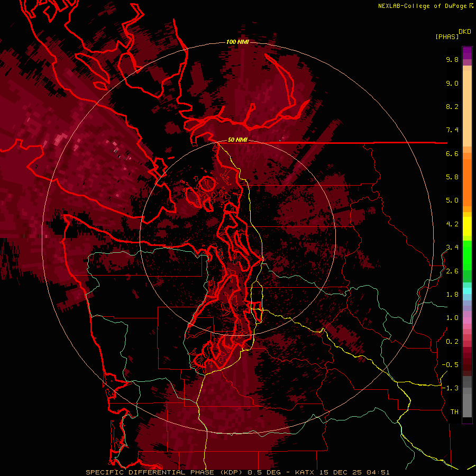Click the light peach segment of the color bar
Image resolution: width=476 pixels, height=476 pixels.
pyautogui.click(x=467, y=108)
